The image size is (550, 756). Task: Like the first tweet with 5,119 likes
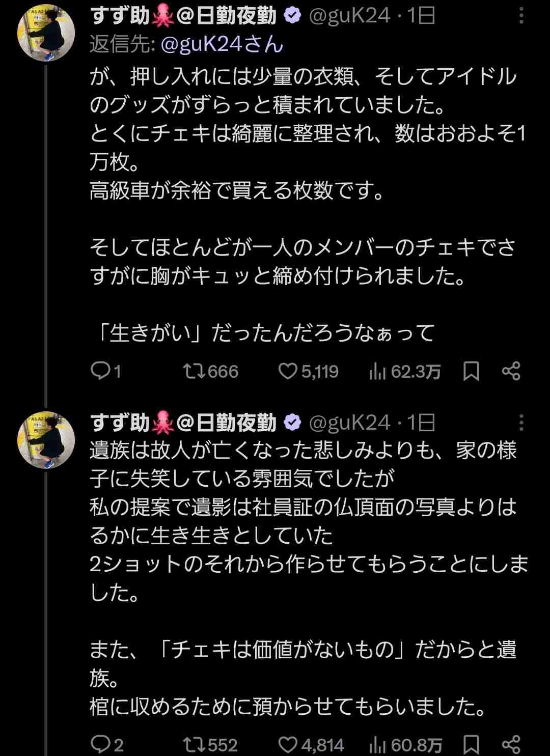[288, 371]
